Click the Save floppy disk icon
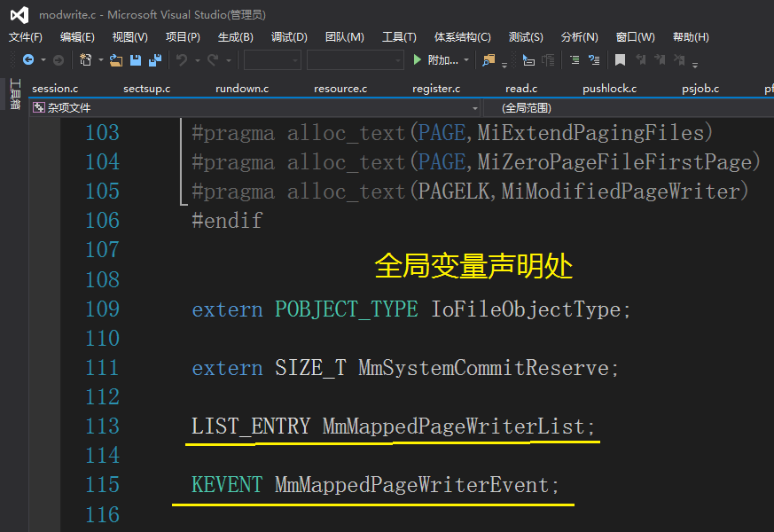Viewport: 774px width, 532px height. click(136, 60)
